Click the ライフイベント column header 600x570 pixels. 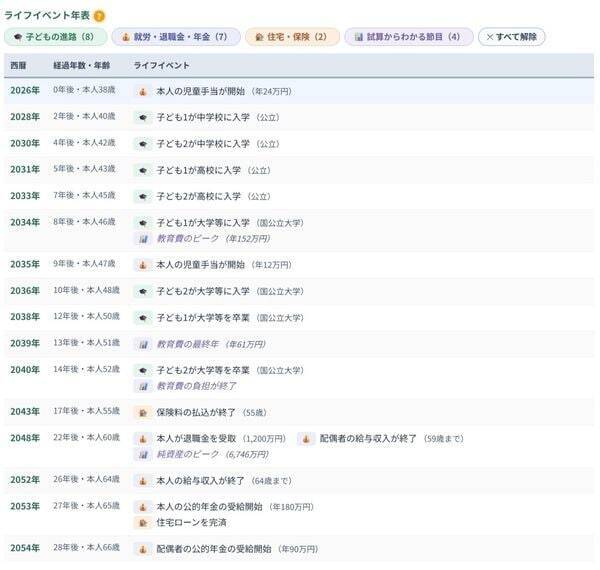161,65
